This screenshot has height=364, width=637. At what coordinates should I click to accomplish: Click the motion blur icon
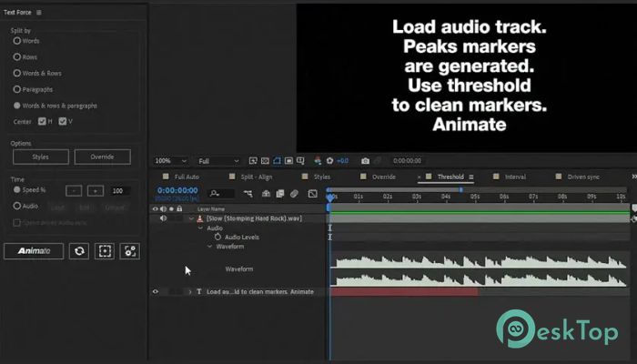click(x=294, y=194)
